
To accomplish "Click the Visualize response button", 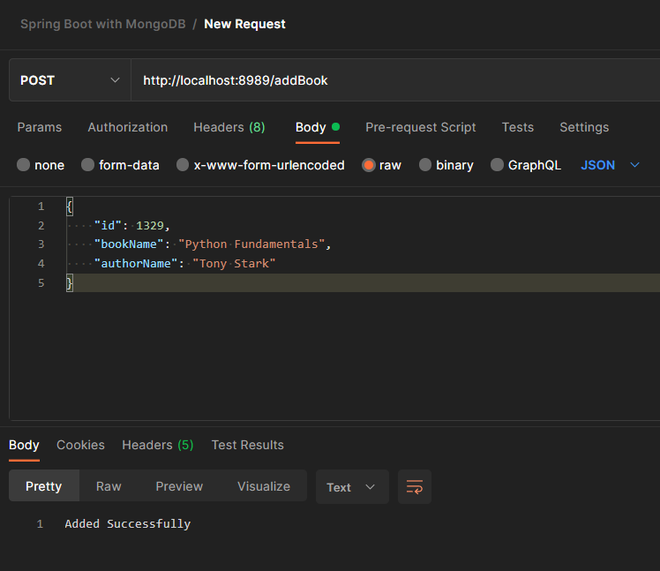I will 263,486.
